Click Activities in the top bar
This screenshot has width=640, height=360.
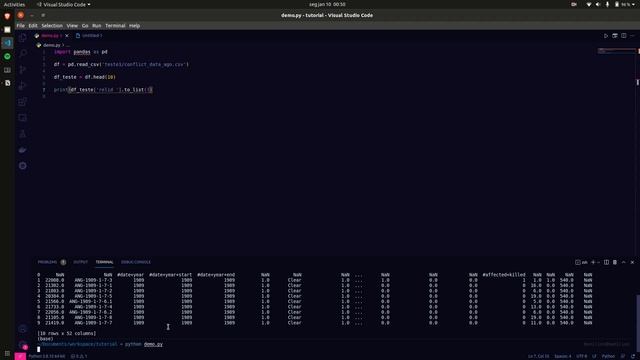point(14,4)
